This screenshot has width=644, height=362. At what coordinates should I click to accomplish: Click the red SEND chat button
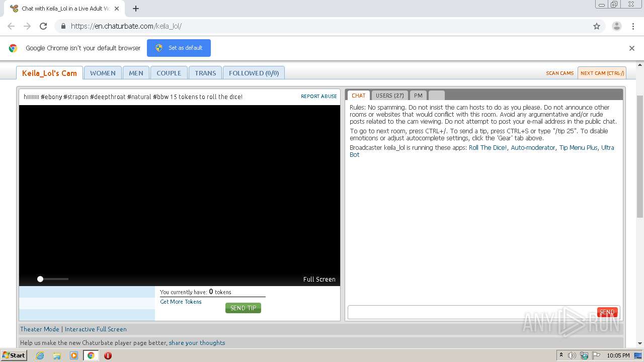click(x=607, y=312)
